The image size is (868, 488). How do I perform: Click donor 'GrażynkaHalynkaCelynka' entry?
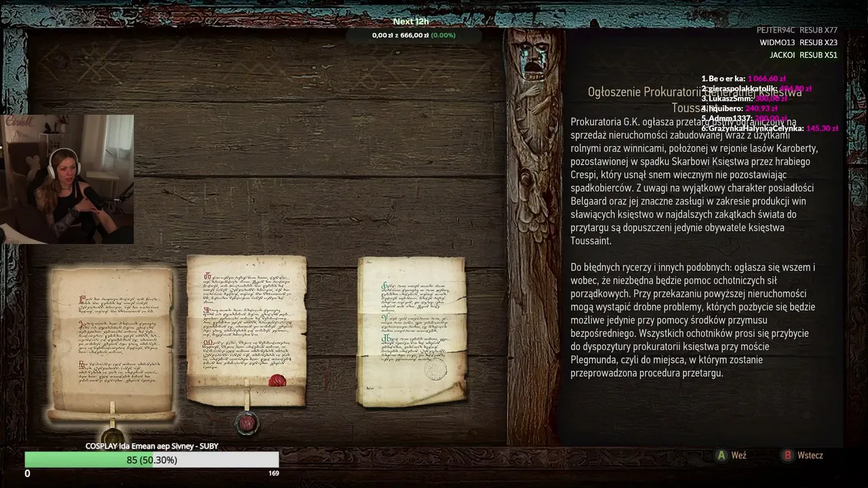coord(770,128)
